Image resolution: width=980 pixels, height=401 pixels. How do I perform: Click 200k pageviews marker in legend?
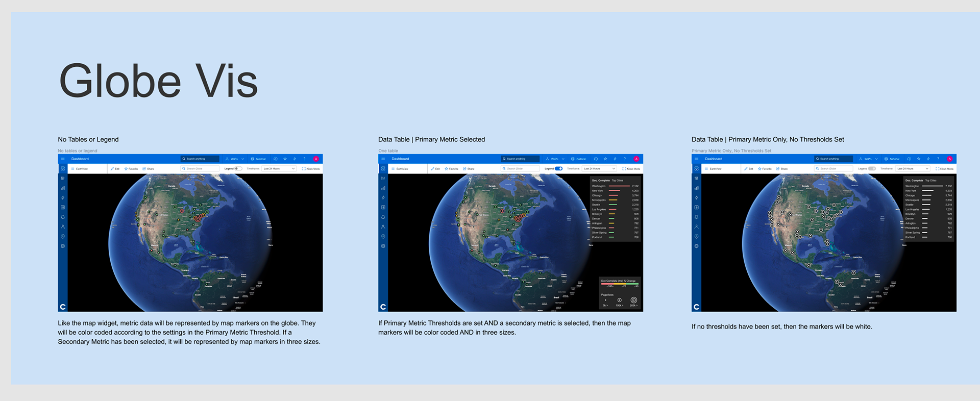634,300
